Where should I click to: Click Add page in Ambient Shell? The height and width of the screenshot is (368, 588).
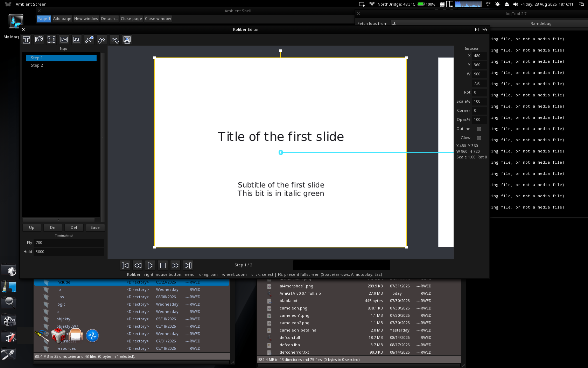(x=62, y=19)
